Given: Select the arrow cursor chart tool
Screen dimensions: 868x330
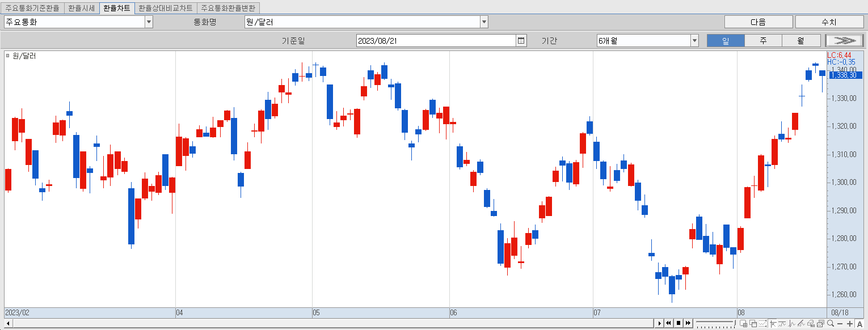Looking at the screenshot, I should tap(773, 324).
